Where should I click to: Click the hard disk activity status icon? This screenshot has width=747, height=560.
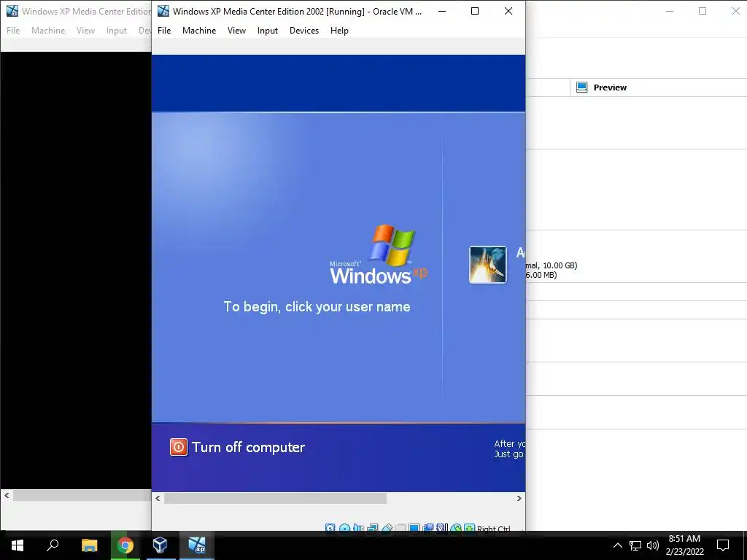330,528
